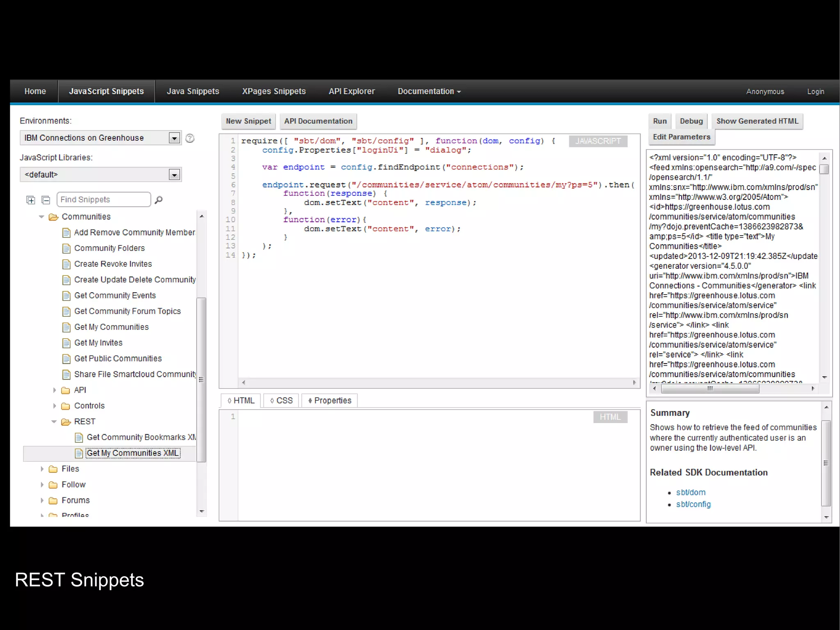Click the environment help question-mark icon
Screen dimensions: 840x630
[189, 138]
